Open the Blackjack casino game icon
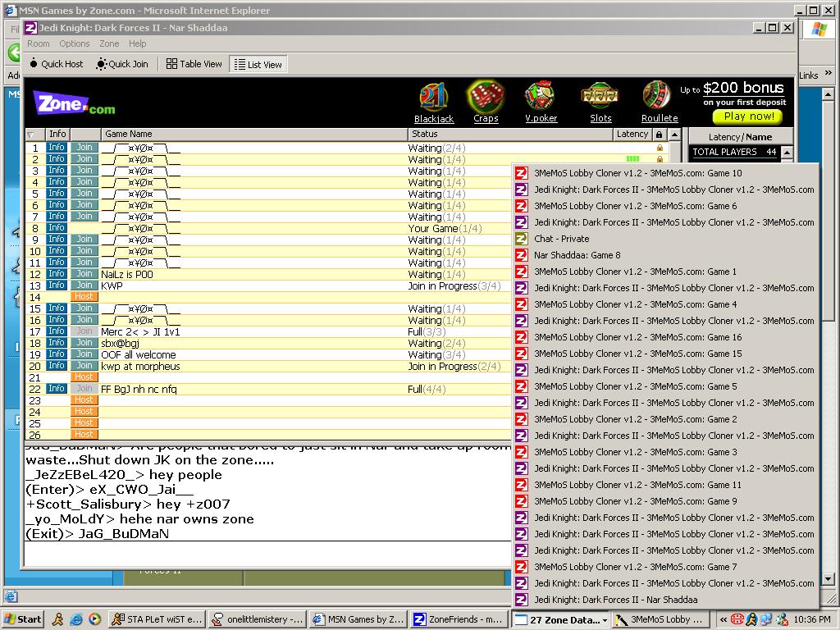The width and height of the screenshot is (840, 630). pyautogui.click(x=433, y=97)
